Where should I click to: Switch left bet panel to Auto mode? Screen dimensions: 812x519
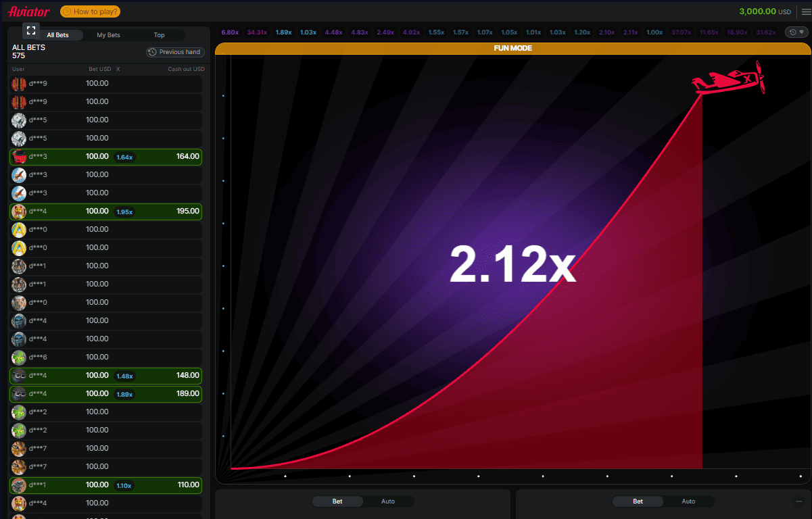[388, 501]
